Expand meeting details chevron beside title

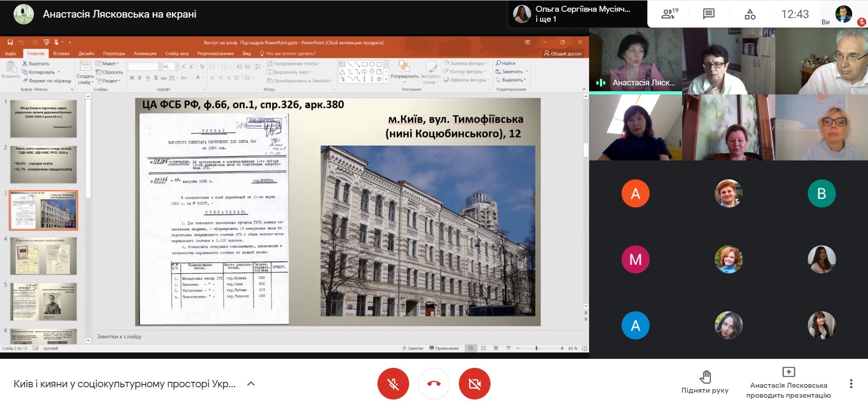[251, 384]
